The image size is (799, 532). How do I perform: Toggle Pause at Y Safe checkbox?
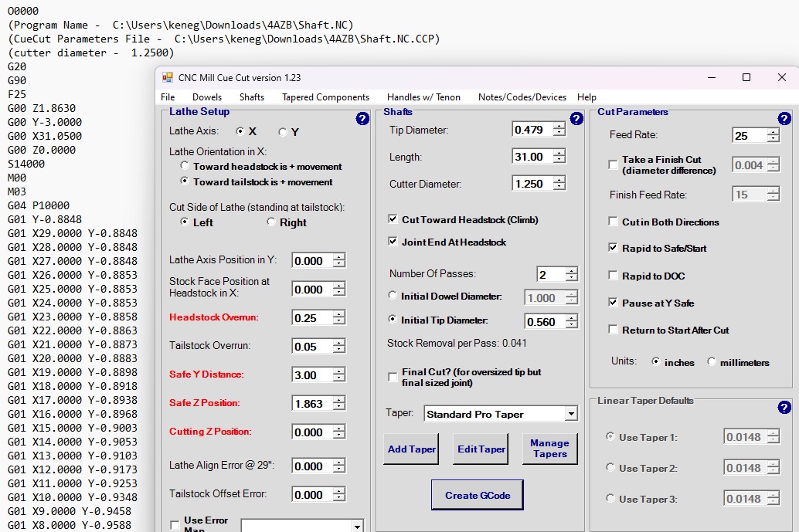[x=613, y=303]
